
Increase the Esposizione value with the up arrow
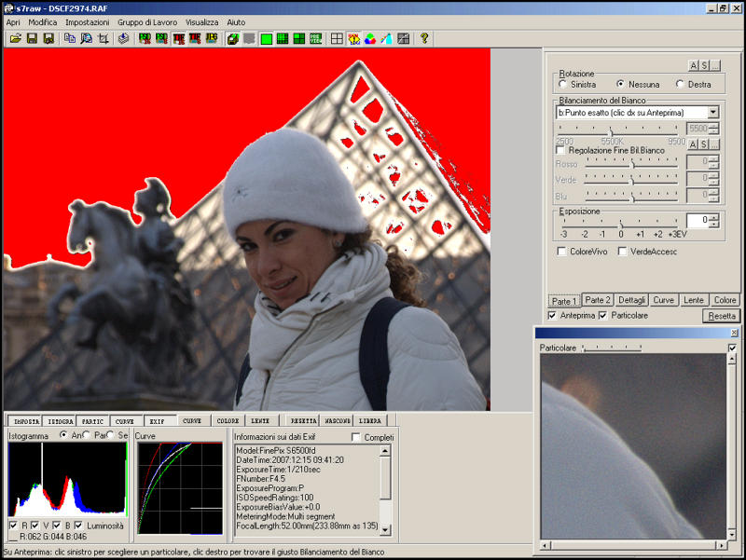click(713, 217)
